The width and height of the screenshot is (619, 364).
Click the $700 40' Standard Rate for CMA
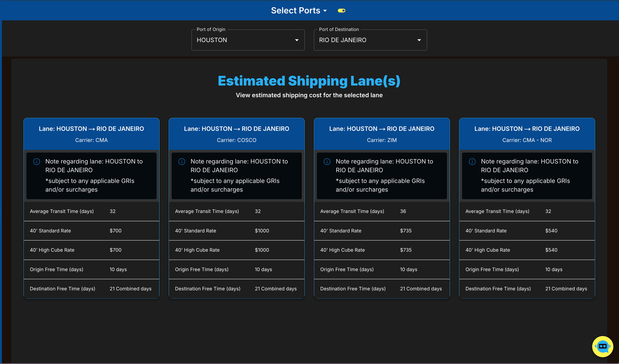(x=115, y=231)
